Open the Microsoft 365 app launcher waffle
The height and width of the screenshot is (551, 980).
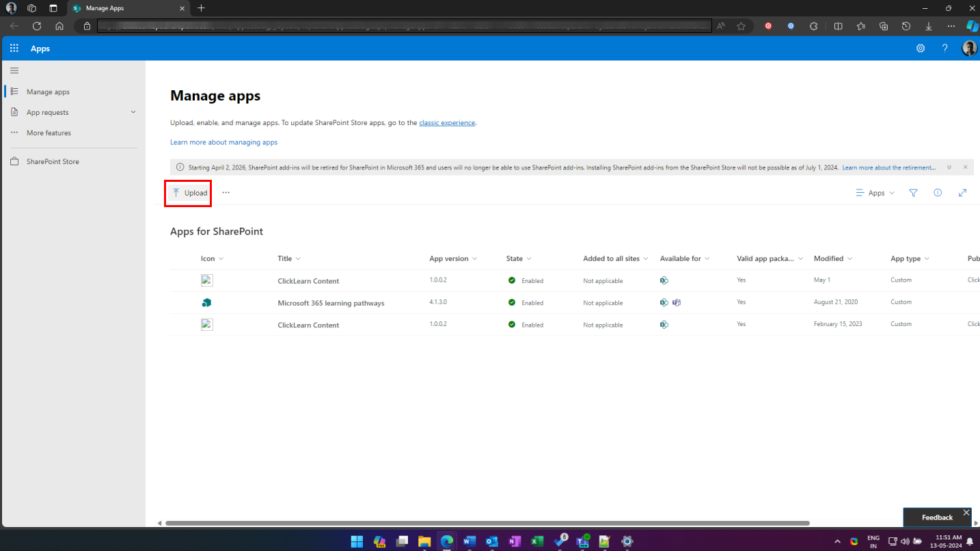[14, 49]
